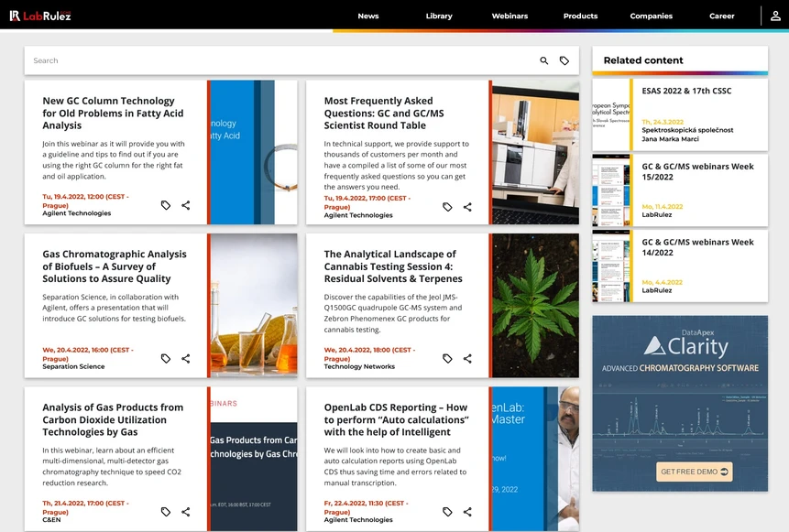Open the News menu
This screenshot has width=789, height=532.
point(368,16)
